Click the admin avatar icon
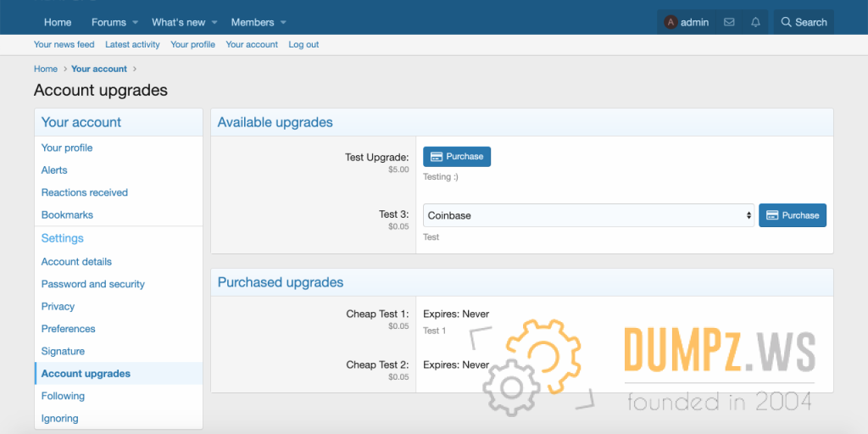The height and width of the screenshot is (434, 868). (x=671, y=22)
